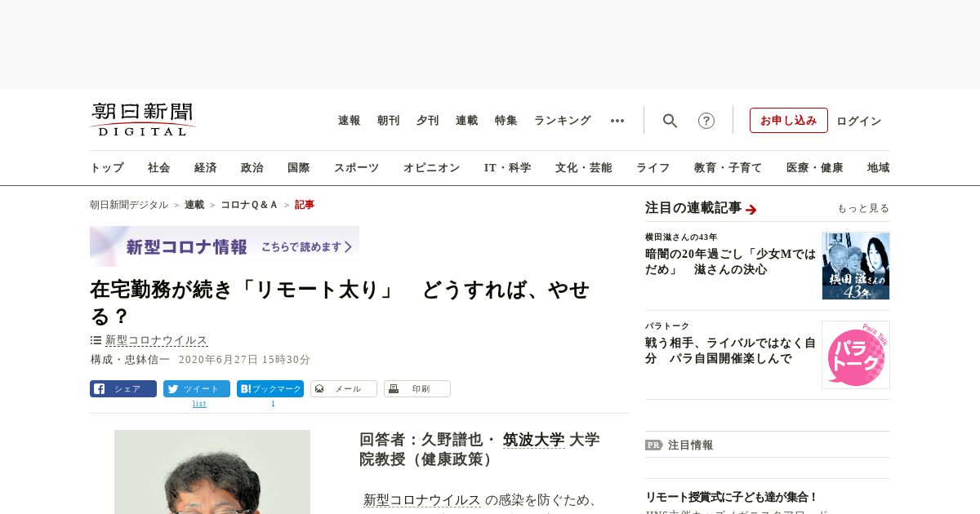This screenshot has width=980, height=514.
Task: Go to the 医療・健康 section tab
Action: pos(815,168)
